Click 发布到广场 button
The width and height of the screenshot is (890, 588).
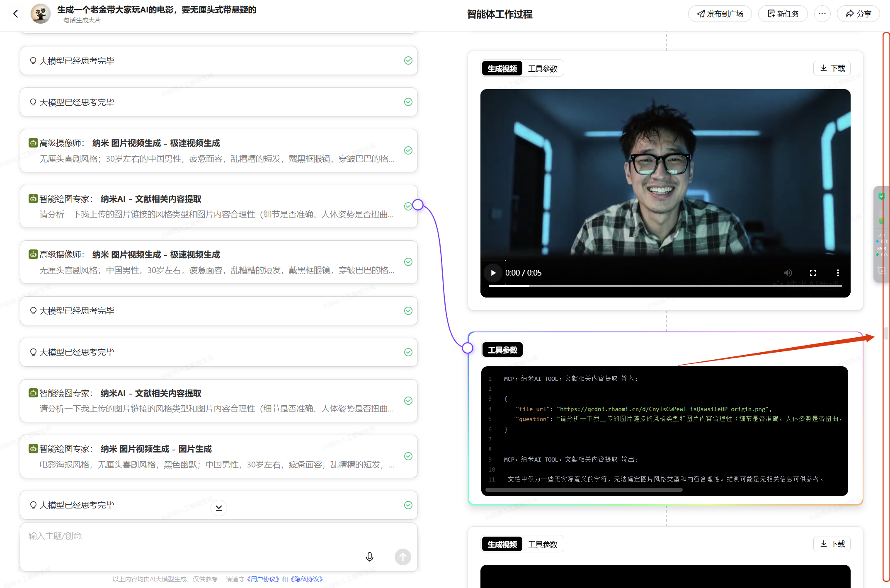tap(720, 14)
